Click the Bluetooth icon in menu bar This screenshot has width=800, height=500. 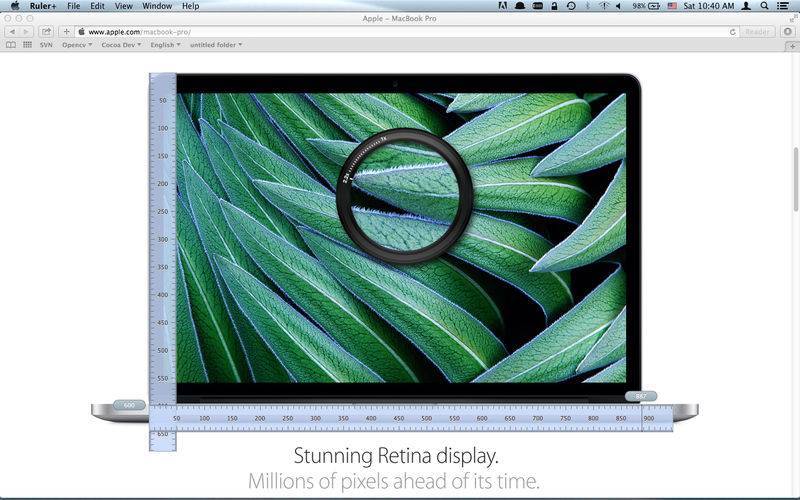587,6
